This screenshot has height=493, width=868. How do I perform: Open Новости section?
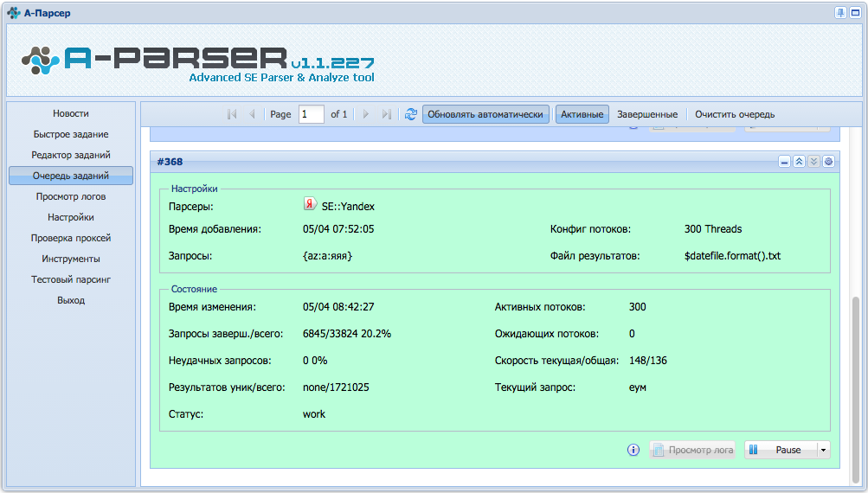71,113
